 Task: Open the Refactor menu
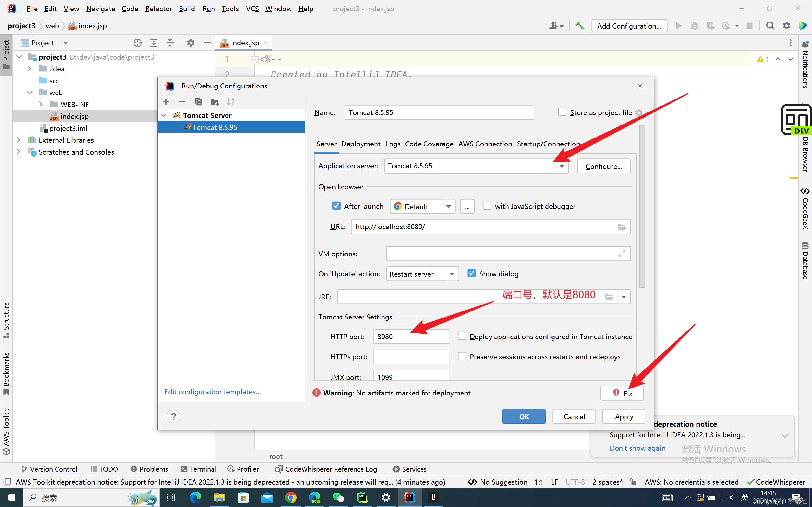158,8
